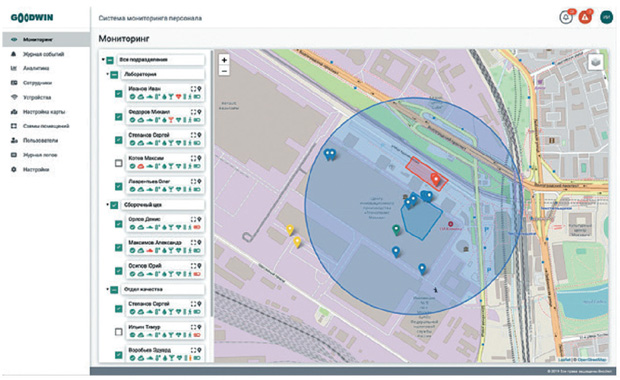Image resolution: width=620 pixels, height=380 pixels.
Task: Show Лаврентьев Олег location pin icon
Action: (x=199, y=182)
